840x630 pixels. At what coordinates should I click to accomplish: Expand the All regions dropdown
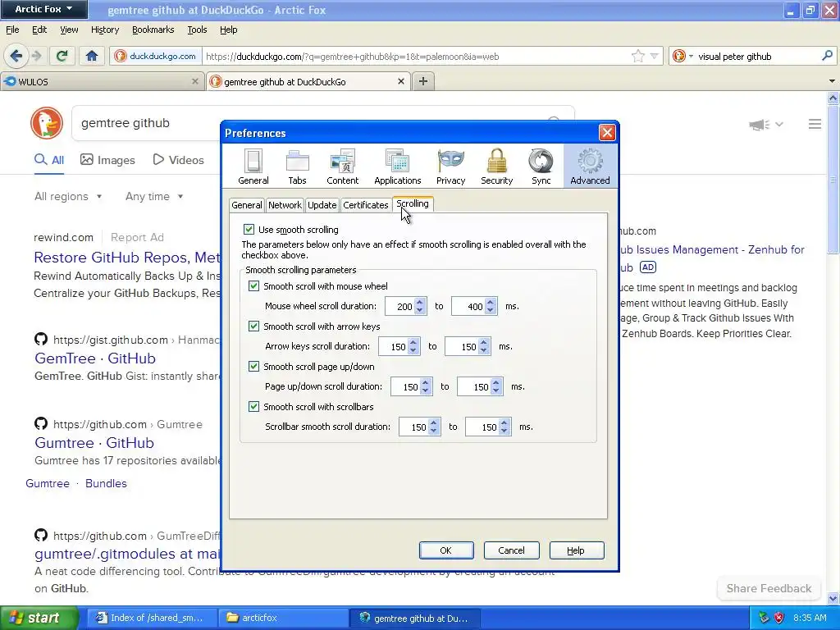[x=68, y=197]
